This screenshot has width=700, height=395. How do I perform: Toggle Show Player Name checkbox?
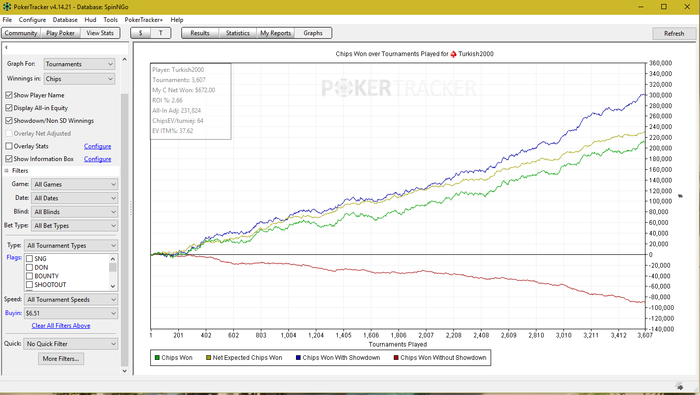pos(8,95)
